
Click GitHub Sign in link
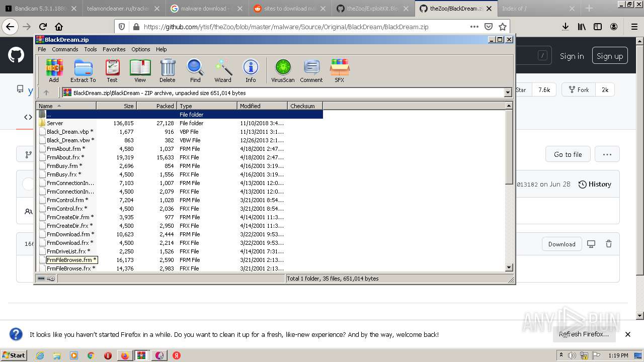[572, 56]
